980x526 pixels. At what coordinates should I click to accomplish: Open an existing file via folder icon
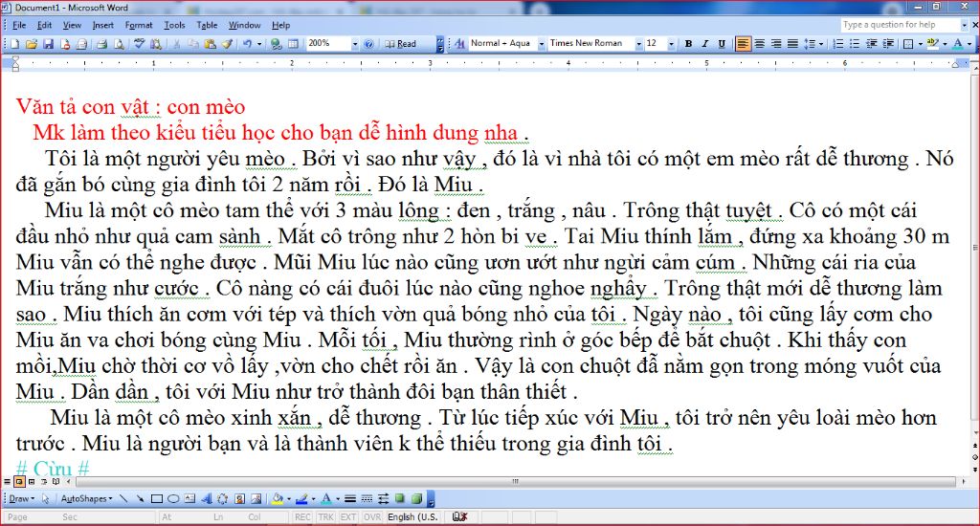click(32, 44)
